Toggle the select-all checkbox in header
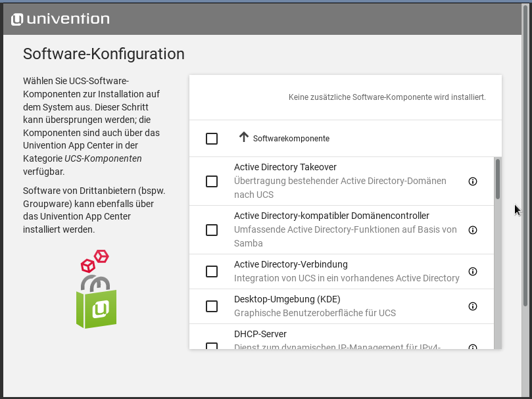The image size is (532, 399). [212, 139]
